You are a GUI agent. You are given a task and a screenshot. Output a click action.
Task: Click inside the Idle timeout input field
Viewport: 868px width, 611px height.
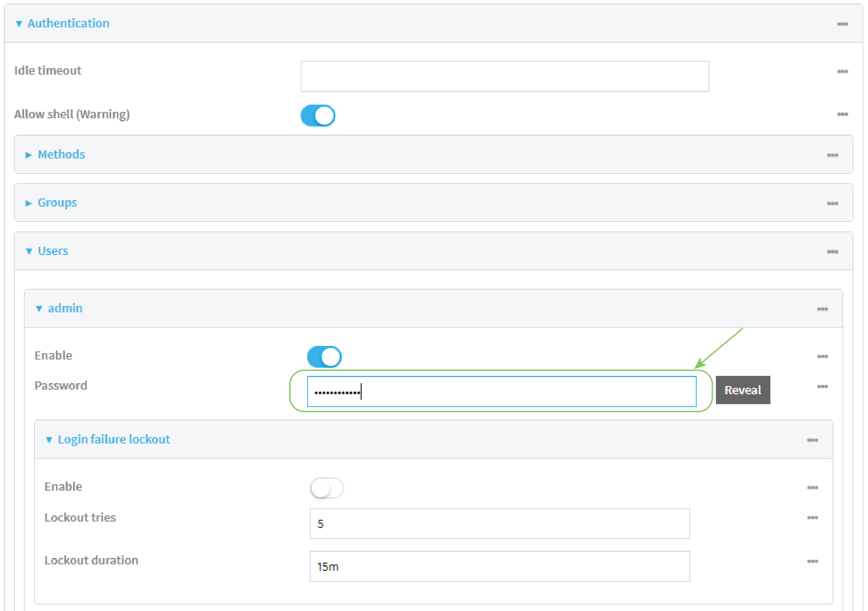(x=504, y=76)
